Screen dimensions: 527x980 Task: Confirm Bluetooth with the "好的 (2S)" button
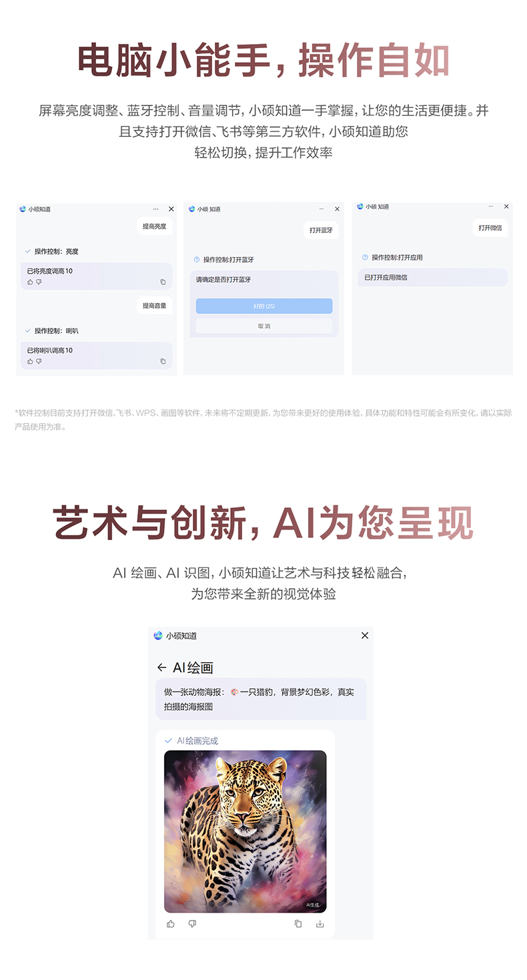coord(264,306)
